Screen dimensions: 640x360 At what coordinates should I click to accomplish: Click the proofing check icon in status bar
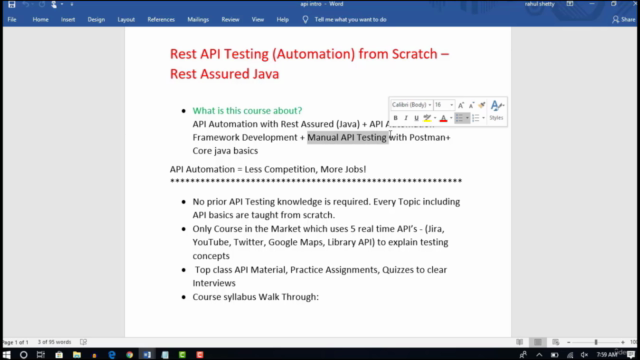pyautogui.click(x=83, y=342)
